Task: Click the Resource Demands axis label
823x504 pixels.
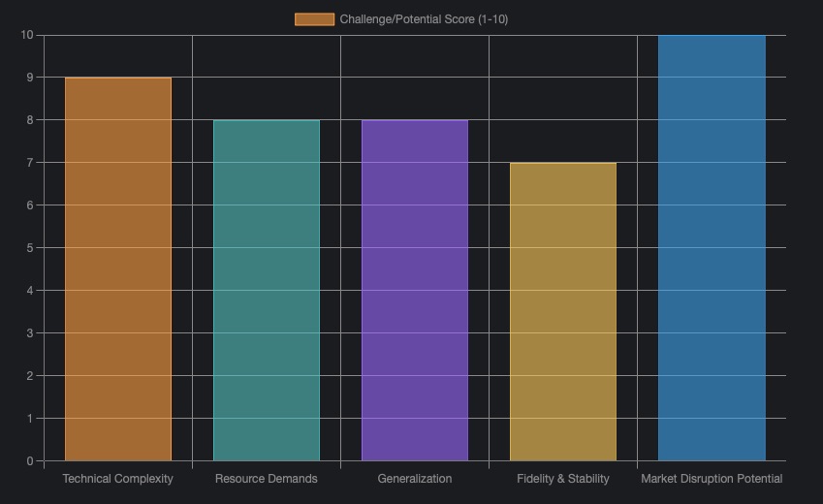Action: pos(267,479)
